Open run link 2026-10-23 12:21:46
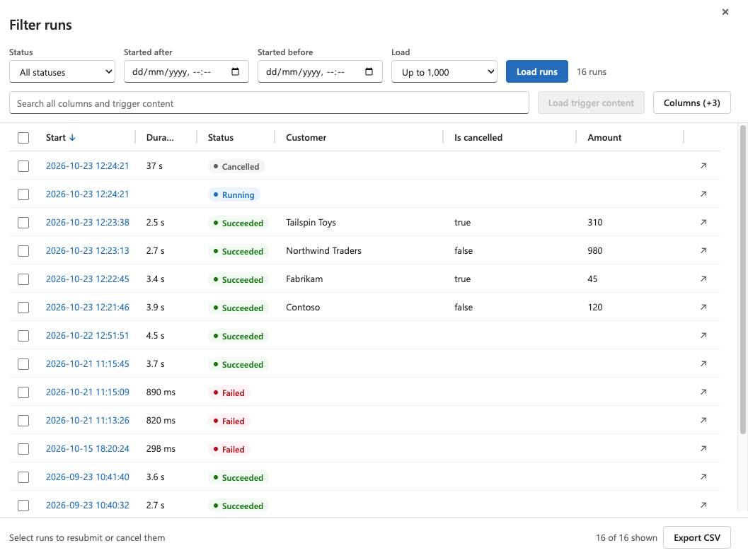Viewport: 748px width, 560px height. point(87,307)
